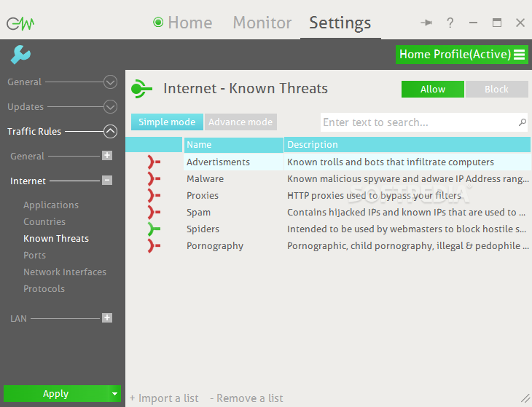Click the LAN label in the sidebar
Screen dimensions: 532x407
18,319
